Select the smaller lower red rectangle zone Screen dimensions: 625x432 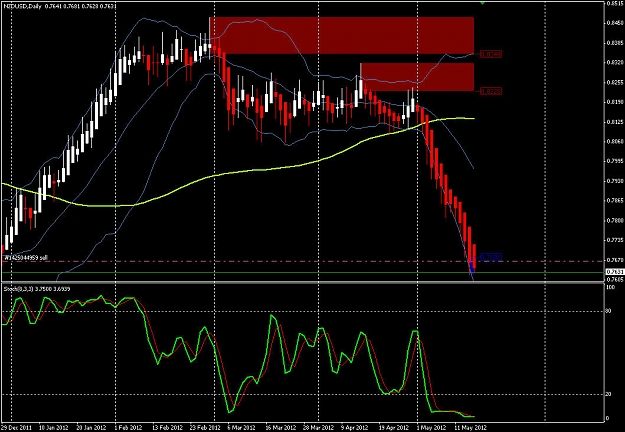click(x=417, y=77)
